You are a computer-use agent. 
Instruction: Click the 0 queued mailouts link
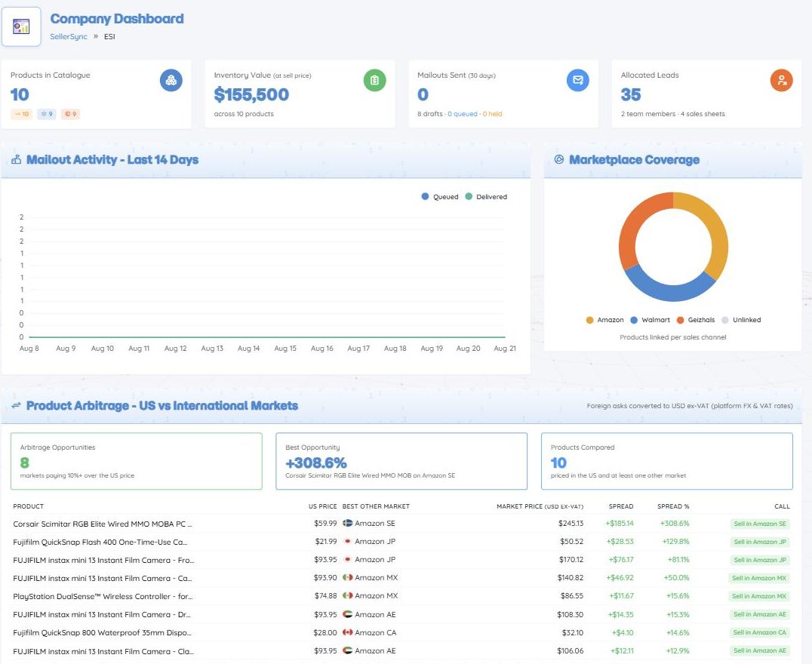(x=463, y=114)
